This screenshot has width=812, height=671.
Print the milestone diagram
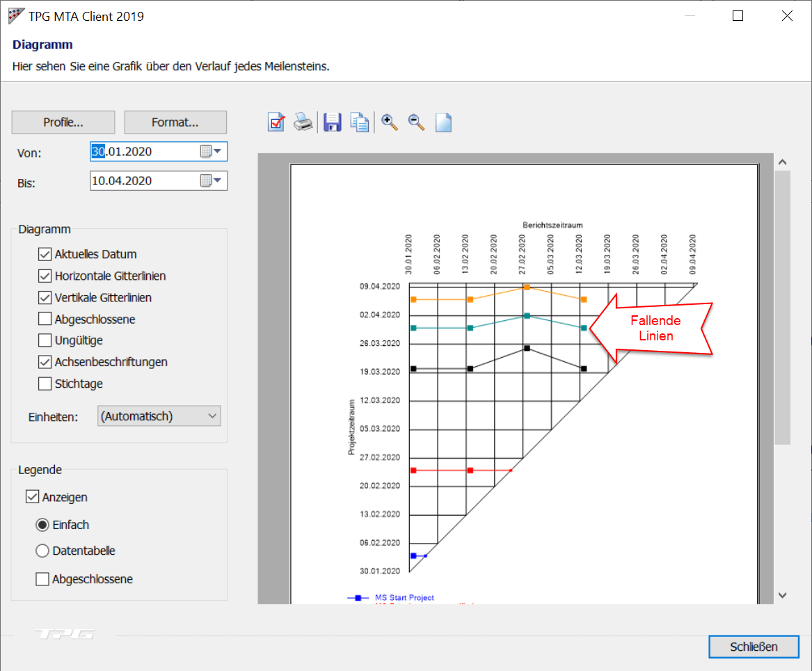(x=303, y=122)
